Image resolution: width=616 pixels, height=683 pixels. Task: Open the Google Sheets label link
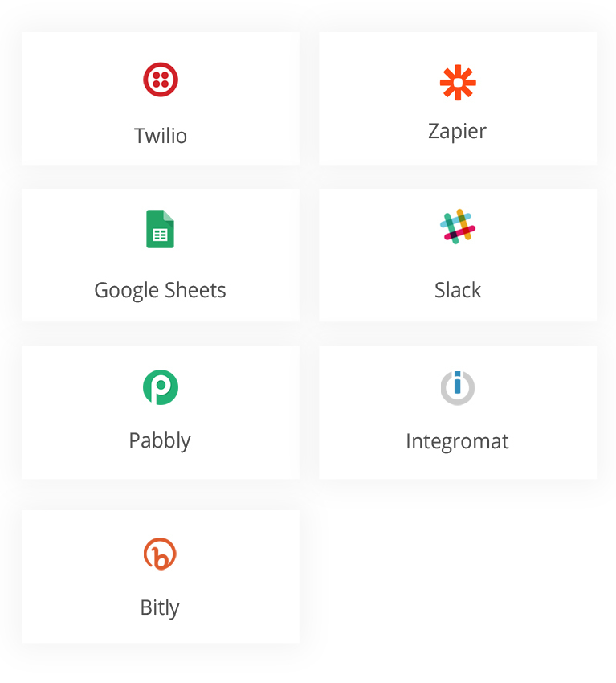tap(160, 291)
